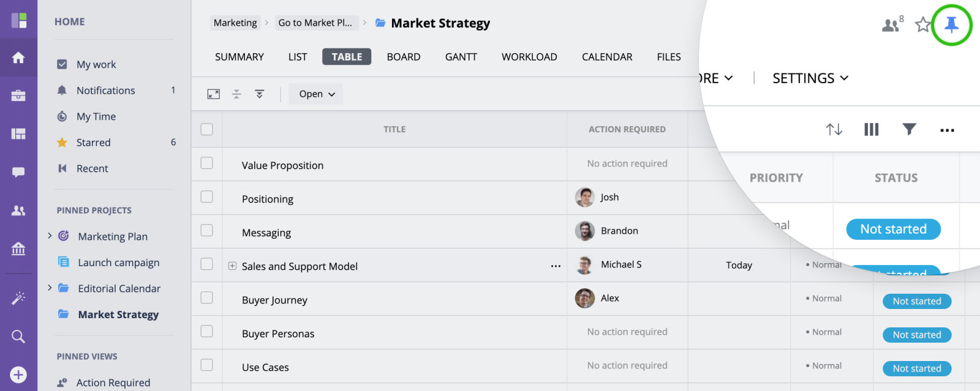Click the ACTION REQUIRED column header
980x391 pixels.
627,129
